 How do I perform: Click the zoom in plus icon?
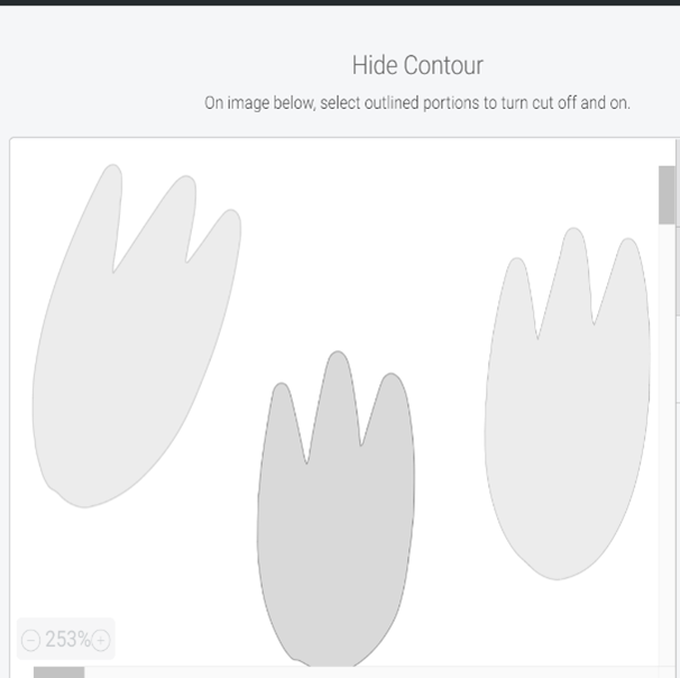[x=101, y=641]
